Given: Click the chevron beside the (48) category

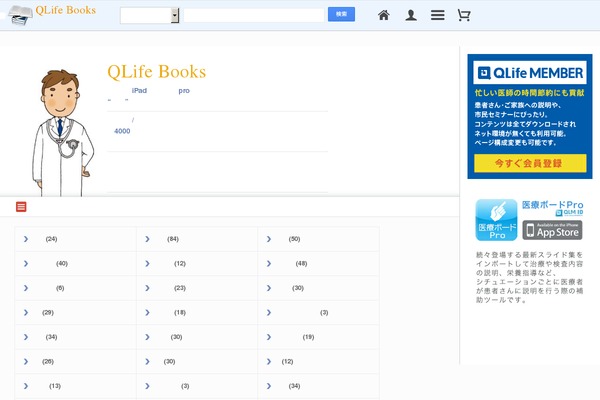Looking at the screenshot, I should point(269,263).
